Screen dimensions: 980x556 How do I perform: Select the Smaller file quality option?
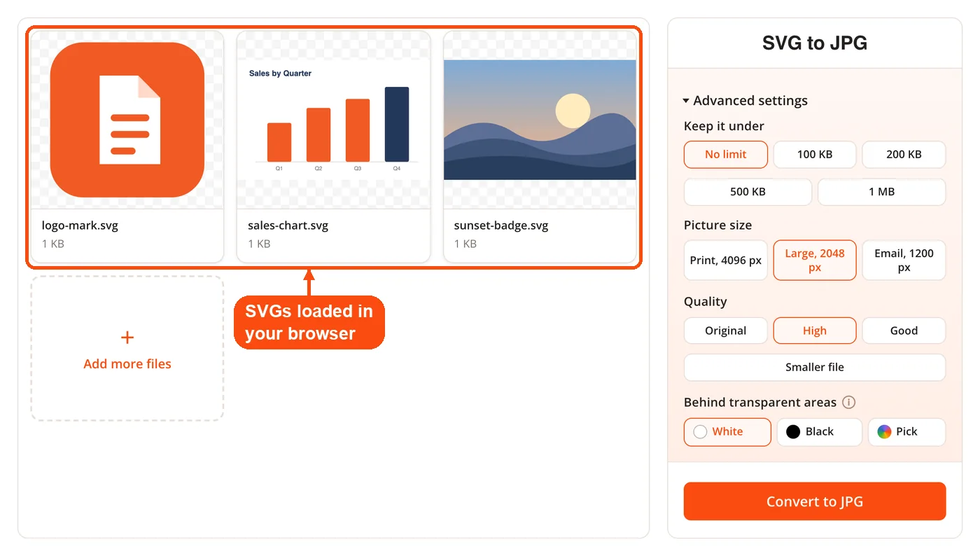(x=815, y=368)
